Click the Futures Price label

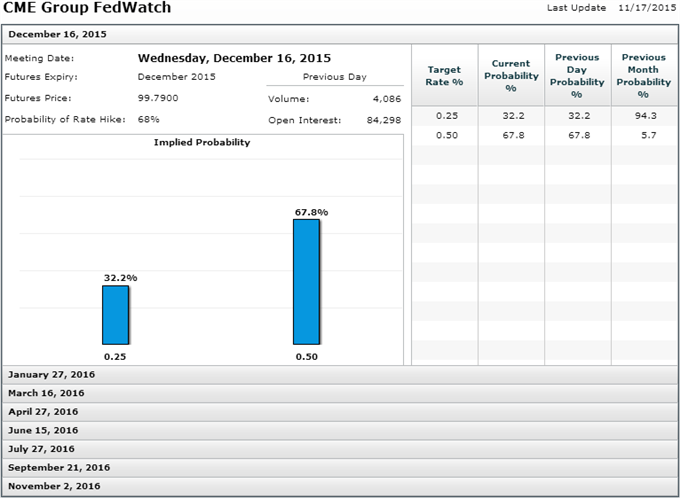pyautogui.click(x=38, y=98)
